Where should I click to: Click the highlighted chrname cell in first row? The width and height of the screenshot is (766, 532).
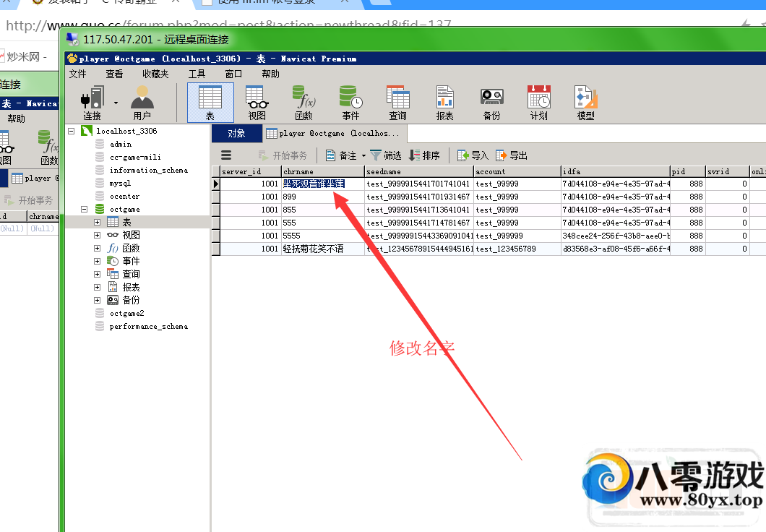click(323, 184)
